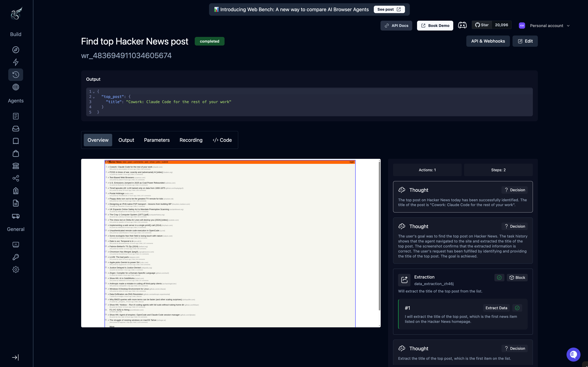Open the chat support bubble icon

pos(573,354)
